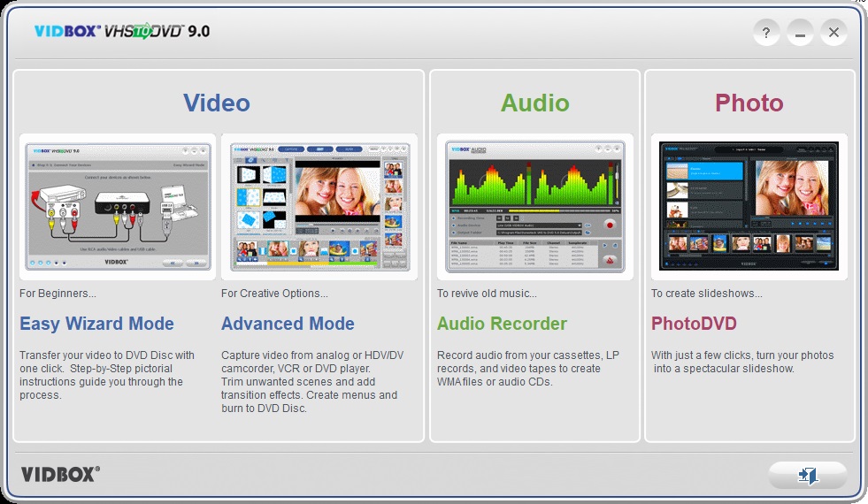Click the exit door icon button
Screen dimensions: 868x504
pyautogui.click(x=808, y=475)
